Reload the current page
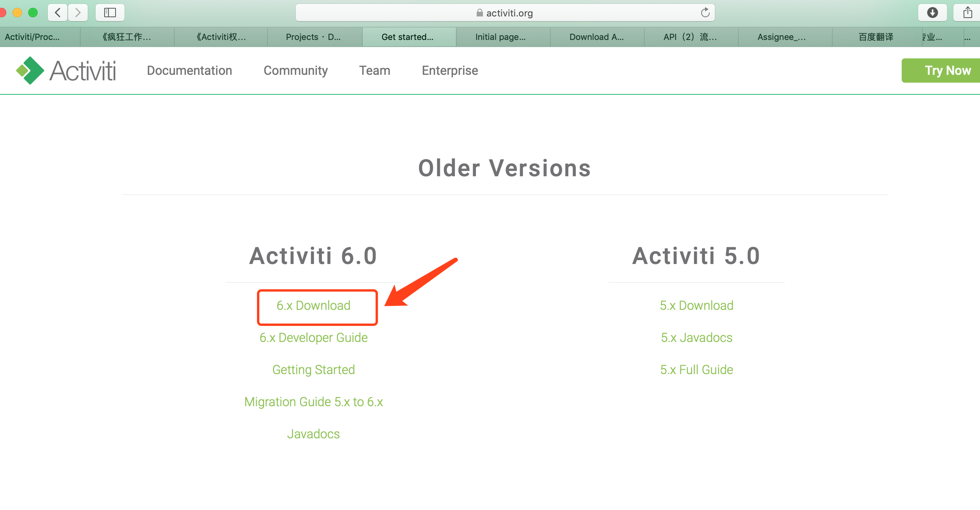980x510 pixels. coord(705,12)
